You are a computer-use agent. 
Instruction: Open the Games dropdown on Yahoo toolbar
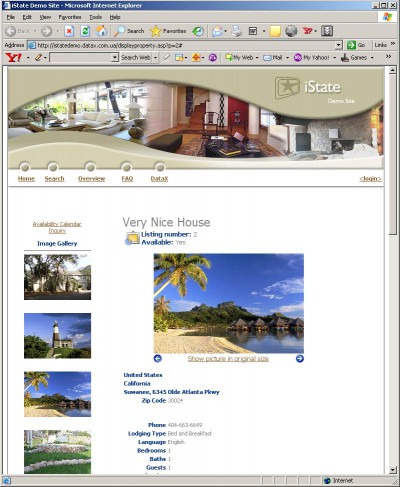372,58
